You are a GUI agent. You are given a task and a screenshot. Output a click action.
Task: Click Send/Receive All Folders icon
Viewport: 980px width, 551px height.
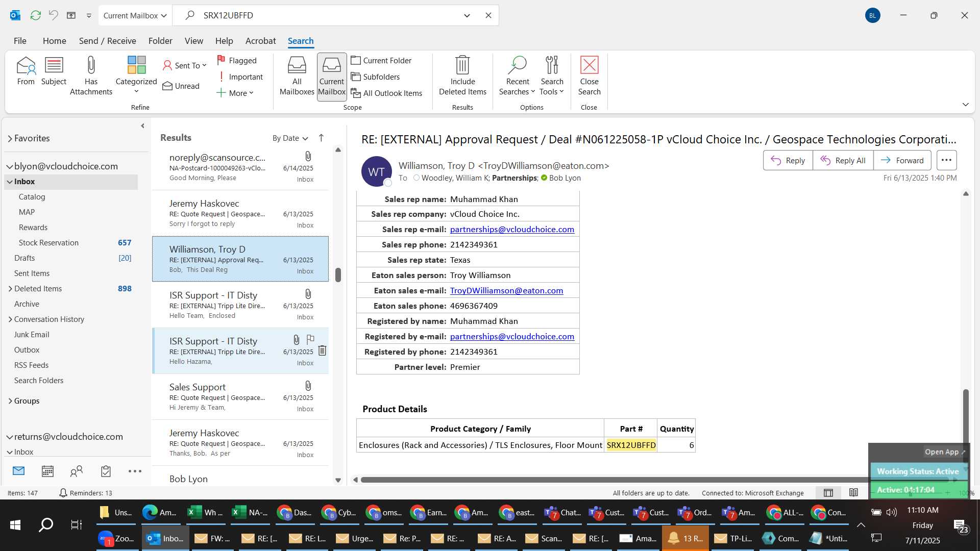point(35,15)
